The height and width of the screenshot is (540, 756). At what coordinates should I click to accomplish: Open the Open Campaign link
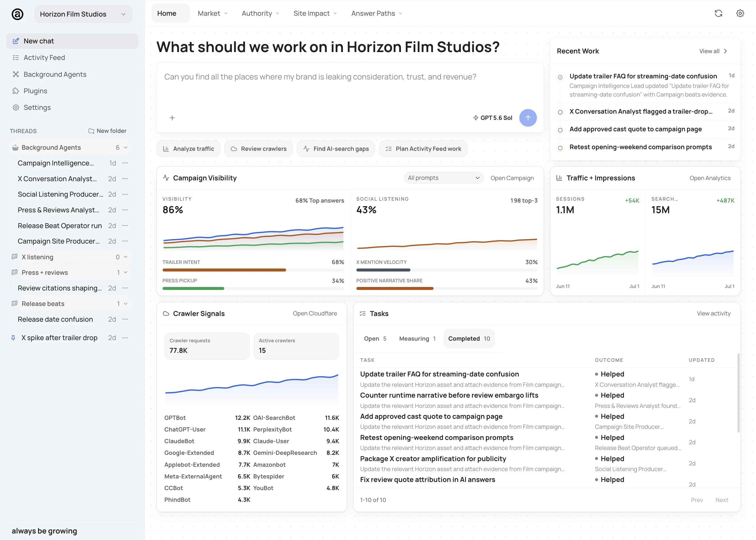coord(512,178)
